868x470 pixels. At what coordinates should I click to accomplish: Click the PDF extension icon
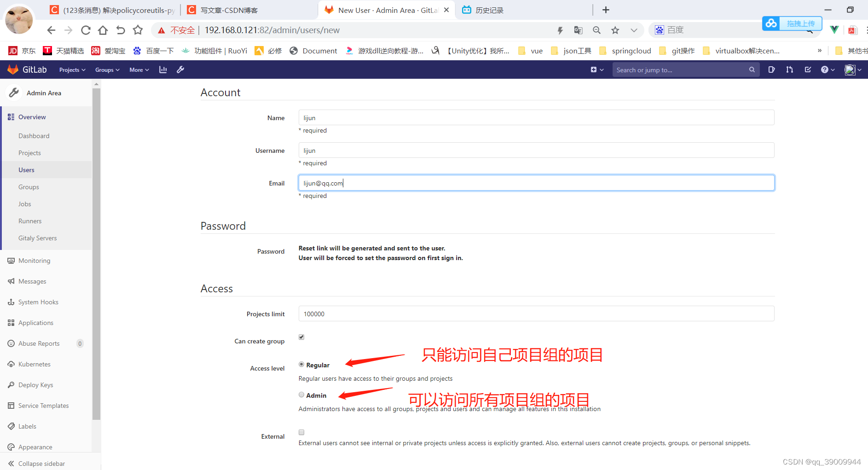pyautogui.click(x=852, y=30)
